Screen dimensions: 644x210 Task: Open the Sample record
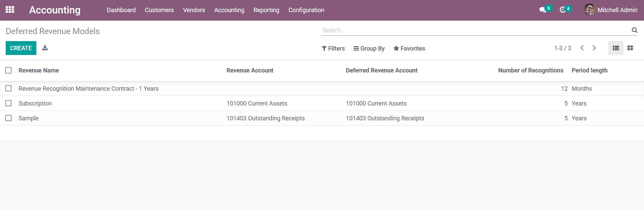point(29,118)
